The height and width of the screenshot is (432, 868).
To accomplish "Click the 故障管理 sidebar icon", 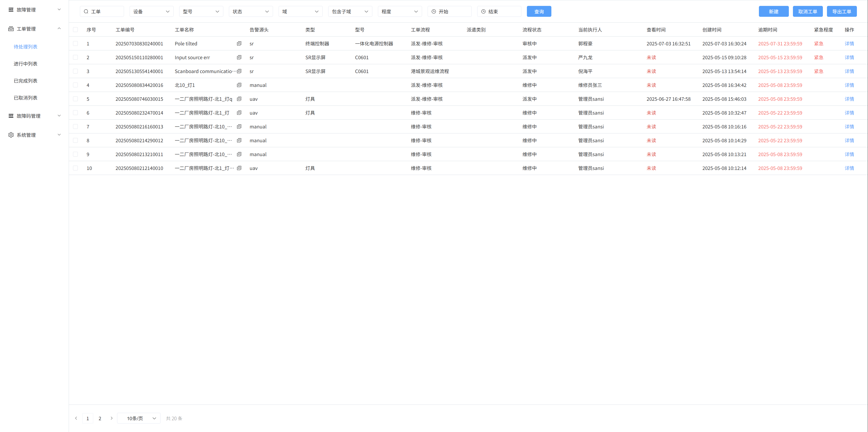I will [x=11, y=10].
